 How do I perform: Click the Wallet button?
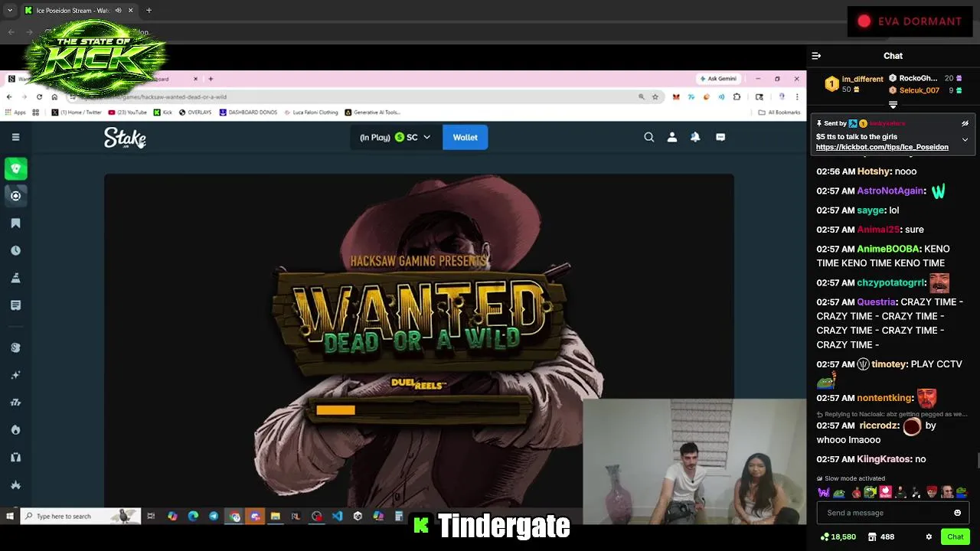(x=465, y=138)
